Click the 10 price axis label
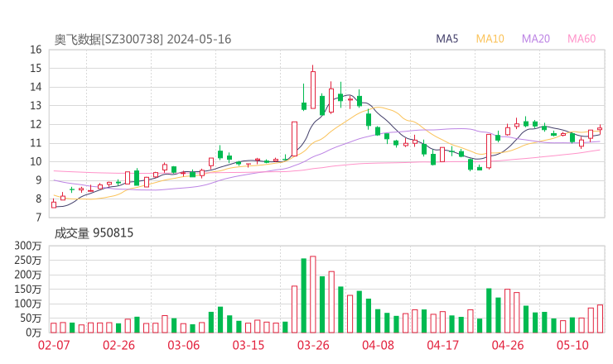 36,161
